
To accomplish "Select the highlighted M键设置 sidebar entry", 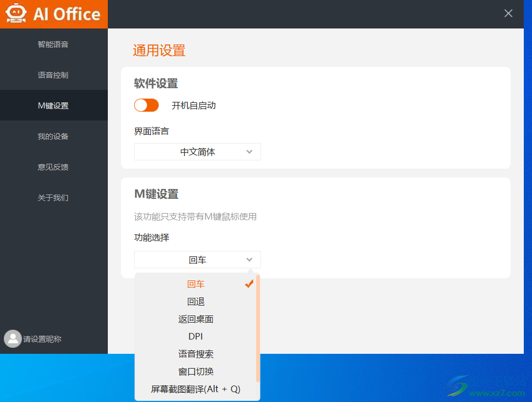I will [x=53, y=105].
